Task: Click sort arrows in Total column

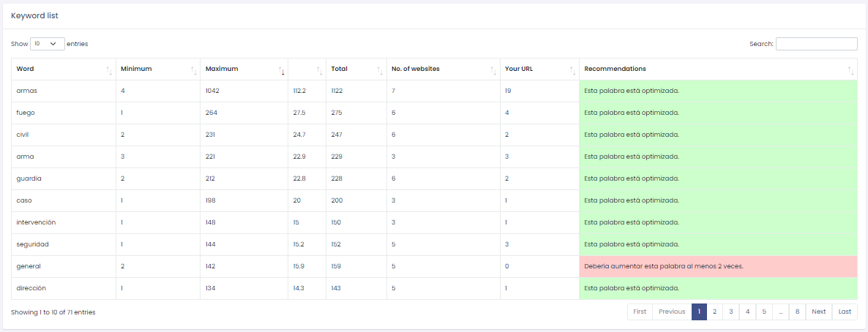Action: (379, 70)
